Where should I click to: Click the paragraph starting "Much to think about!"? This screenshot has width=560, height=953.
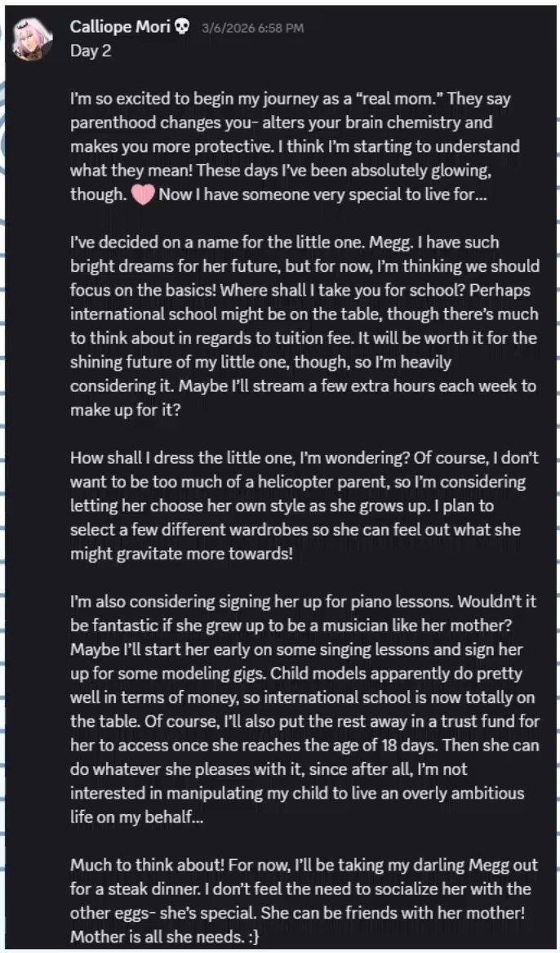(x=302, y=900)
